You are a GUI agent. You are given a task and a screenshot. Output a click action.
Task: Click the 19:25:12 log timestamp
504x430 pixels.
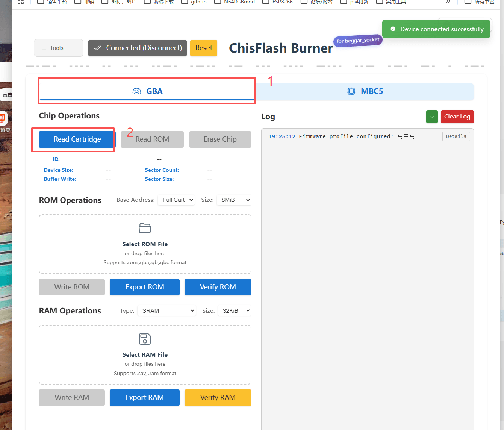pyautogui.click(x=282, y=136)
